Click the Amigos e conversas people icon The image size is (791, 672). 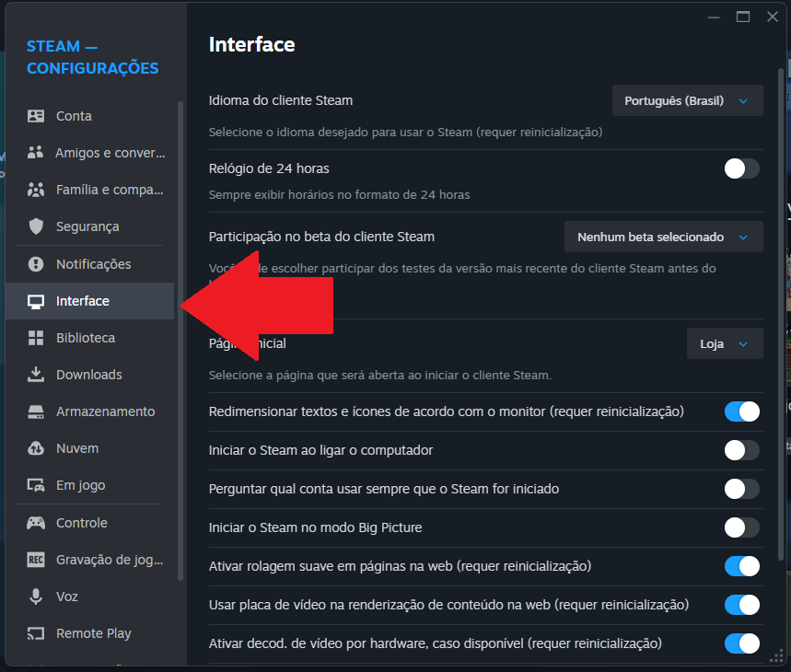click(x=36, y=153)
